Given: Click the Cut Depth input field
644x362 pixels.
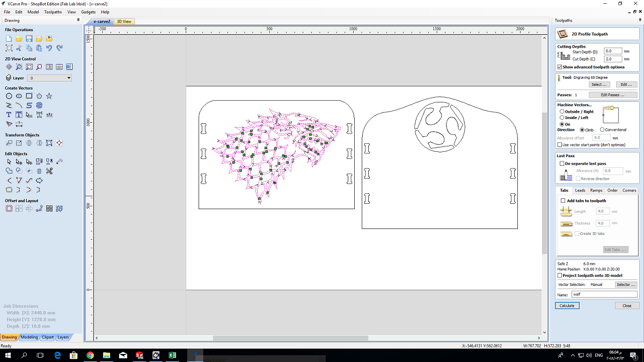Looking at the screenshot, I should (613, 59).
